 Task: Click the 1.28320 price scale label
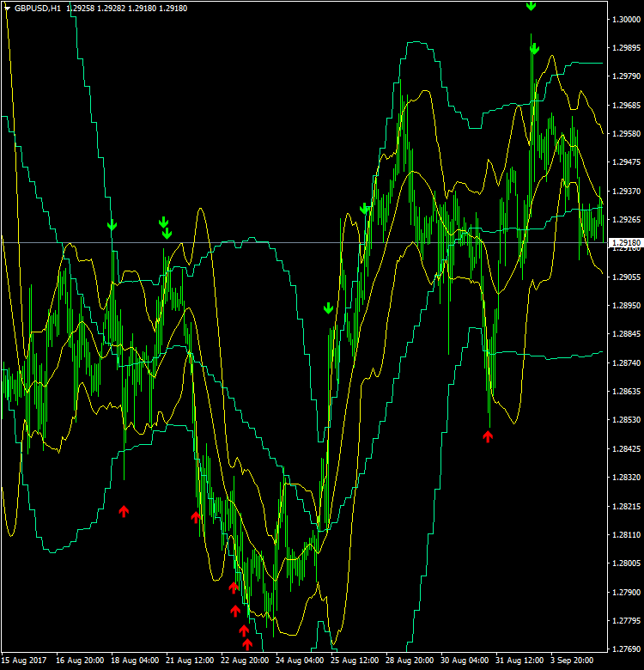pos(626,478)
